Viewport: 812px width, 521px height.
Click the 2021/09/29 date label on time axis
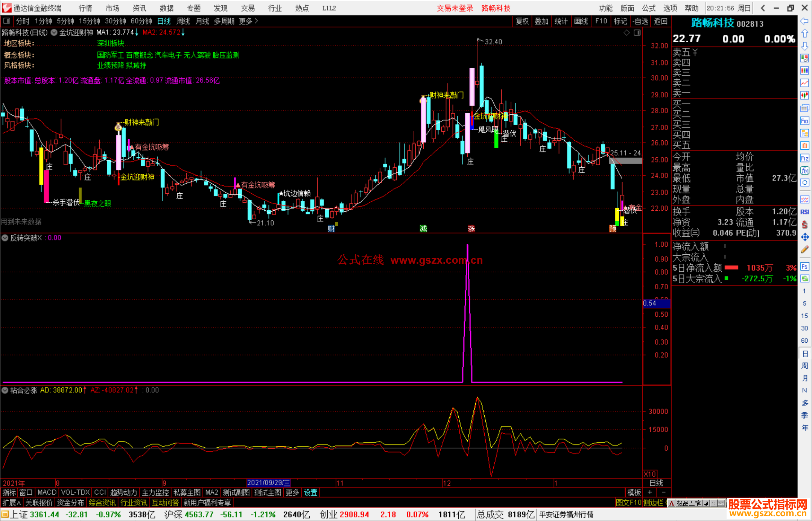tap(269, 483)
